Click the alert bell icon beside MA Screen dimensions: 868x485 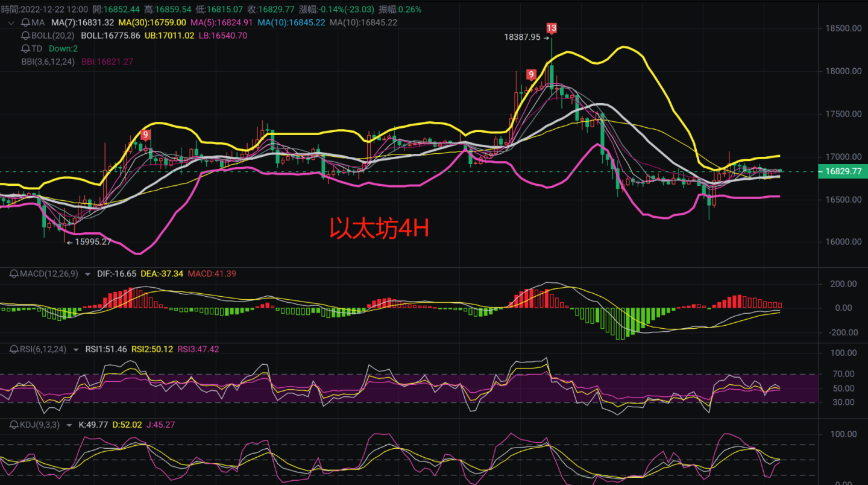tap(24, 22)
